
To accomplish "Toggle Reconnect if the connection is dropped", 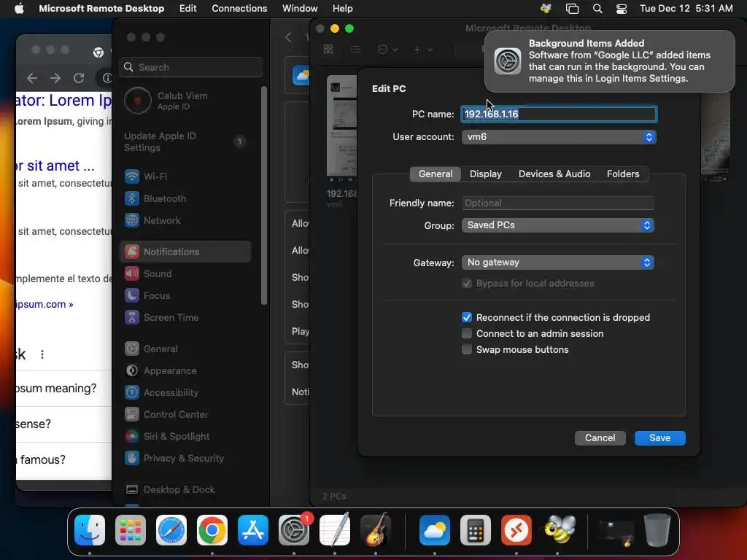I will (x=466, y=318).
